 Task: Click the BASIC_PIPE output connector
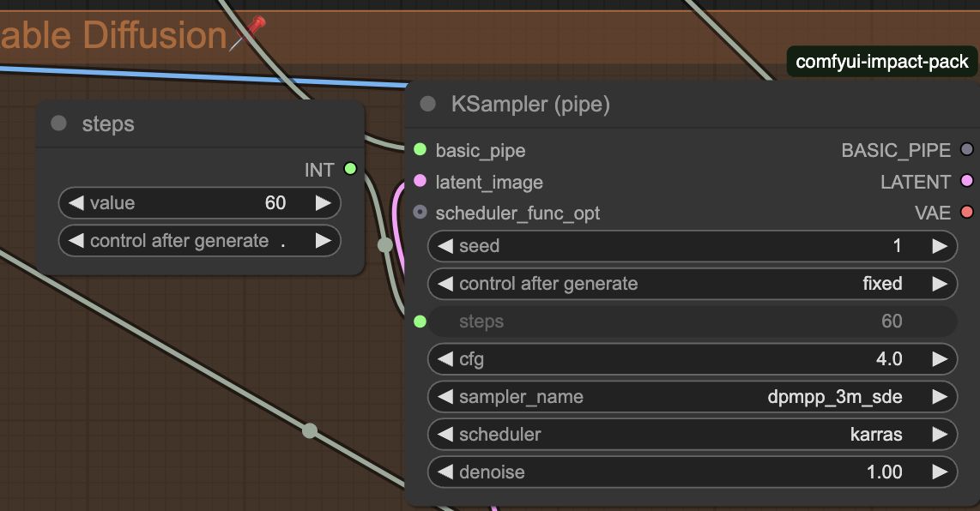click(967, 150)
